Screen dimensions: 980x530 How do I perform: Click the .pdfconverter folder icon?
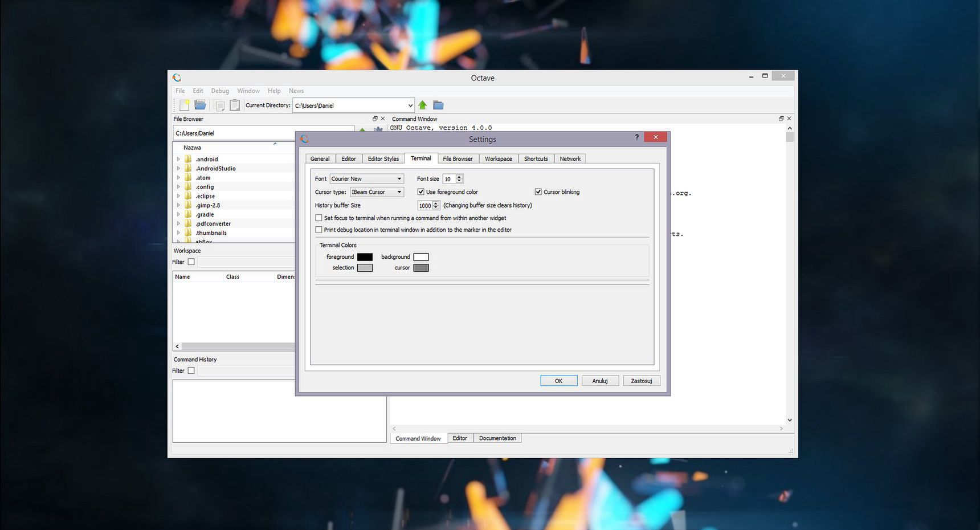coord(188,223)
